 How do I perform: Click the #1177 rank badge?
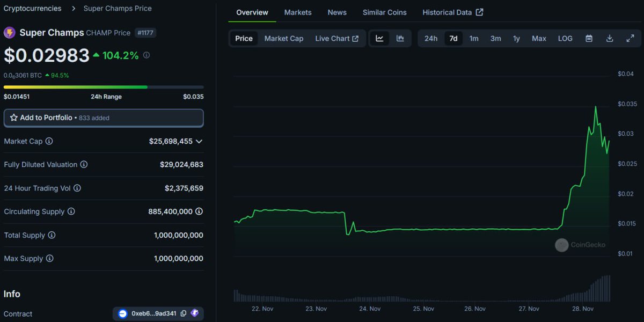145,33
